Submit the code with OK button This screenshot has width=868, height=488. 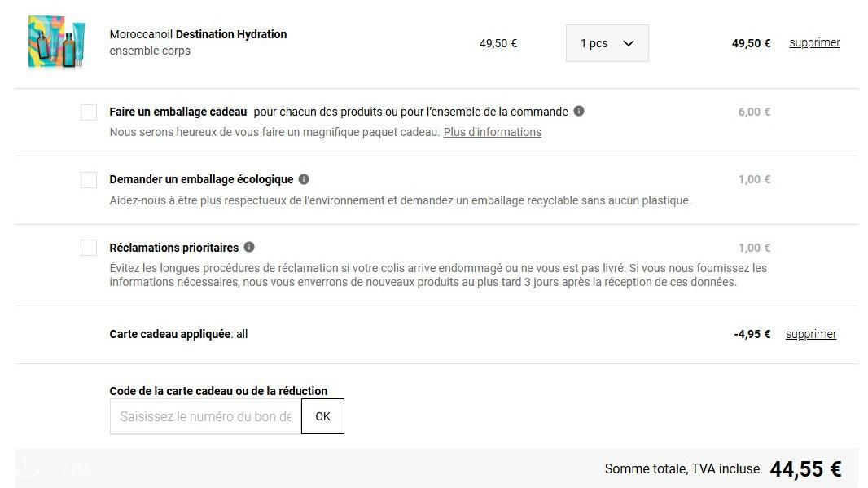tap(322, 416)
